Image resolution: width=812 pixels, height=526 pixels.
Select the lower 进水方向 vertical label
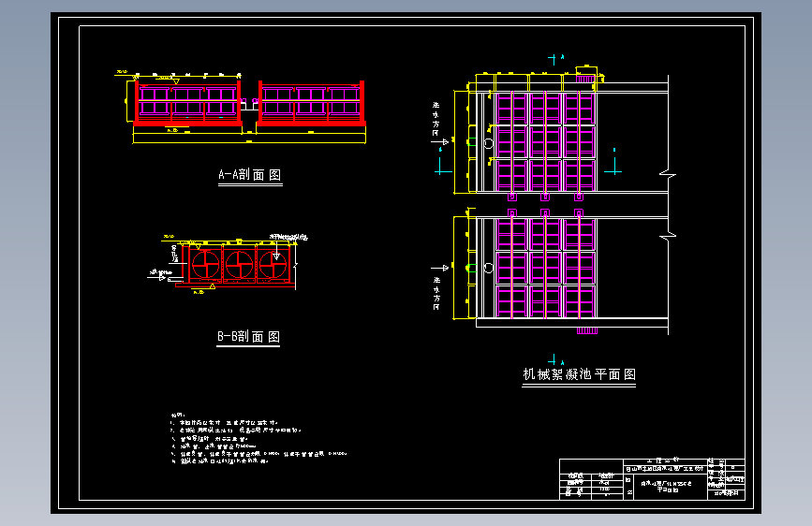[436, 294]
